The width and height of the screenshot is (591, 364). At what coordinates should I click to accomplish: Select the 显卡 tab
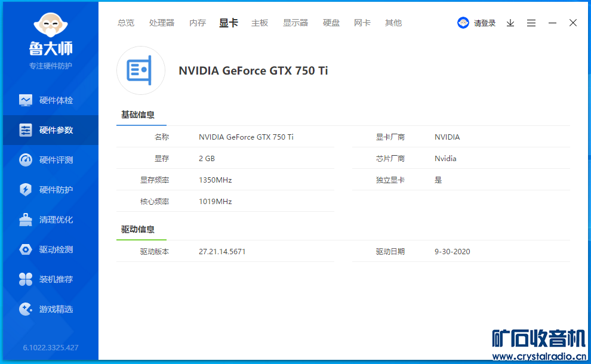(229, 23)
